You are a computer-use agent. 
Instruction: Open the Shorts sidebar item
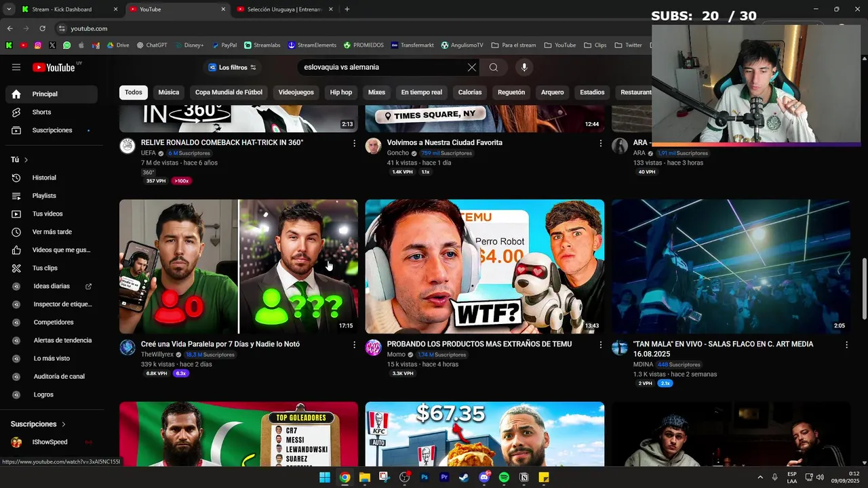(x=51, y=112)
